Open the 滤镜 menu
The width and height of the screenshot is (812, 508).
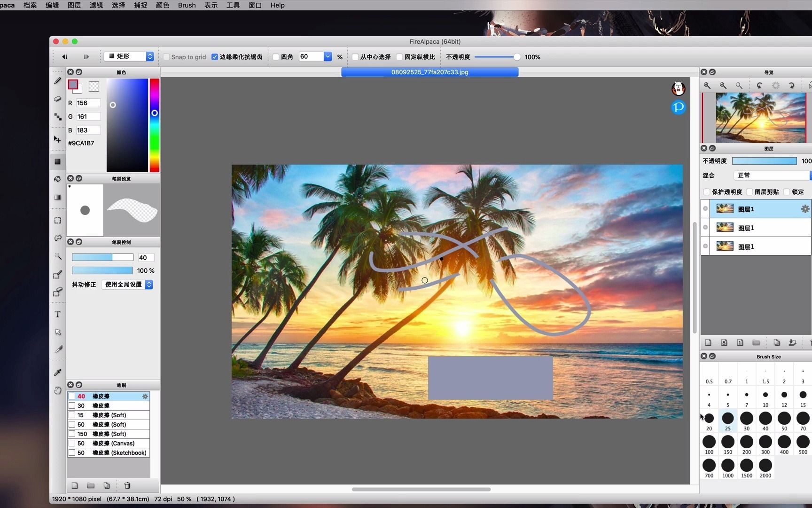95,5
